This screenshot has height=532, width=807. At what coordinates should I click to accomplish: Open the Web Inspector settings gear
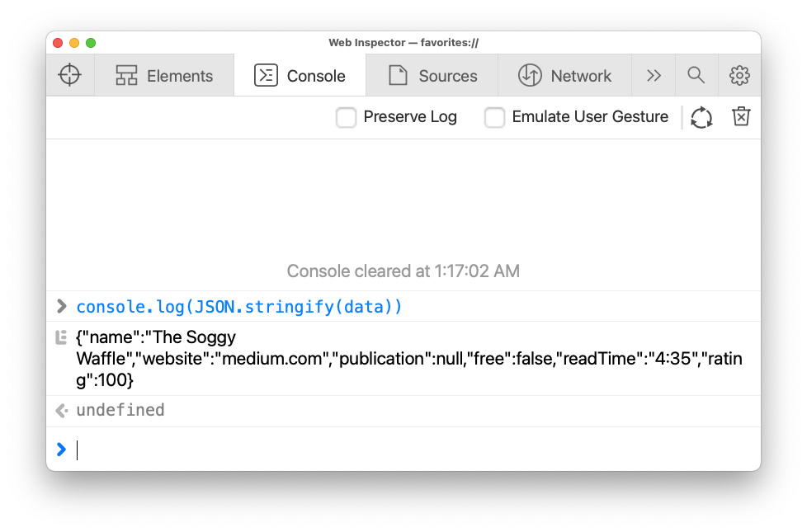(x=739, y=75)
